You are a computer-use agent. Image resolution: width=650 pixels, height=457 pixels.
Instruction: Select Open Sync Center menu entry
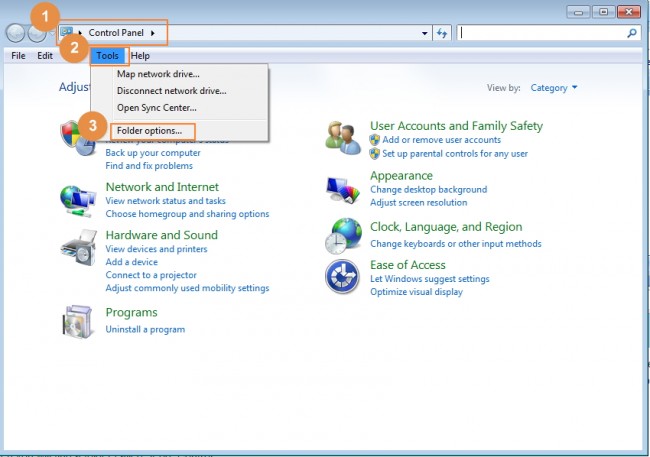157,108
